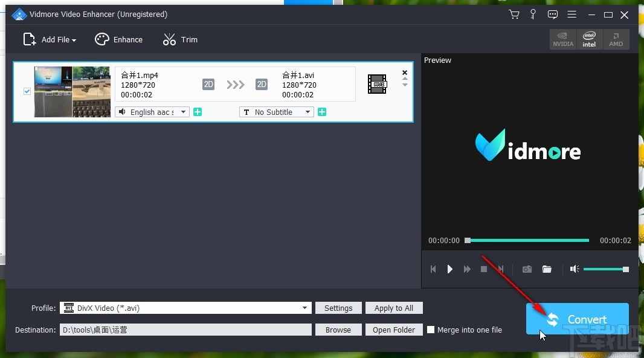Viewport: 644px width, 358px height.
Task: Click the source file name 合并1.mp4
Action: (x=139, y=75)
